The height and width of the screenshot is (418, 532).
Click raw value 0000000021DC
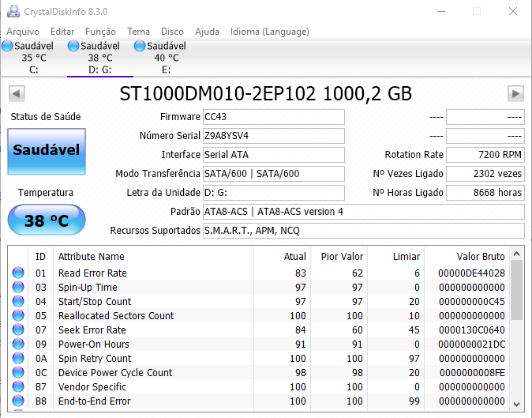(471, 345)
